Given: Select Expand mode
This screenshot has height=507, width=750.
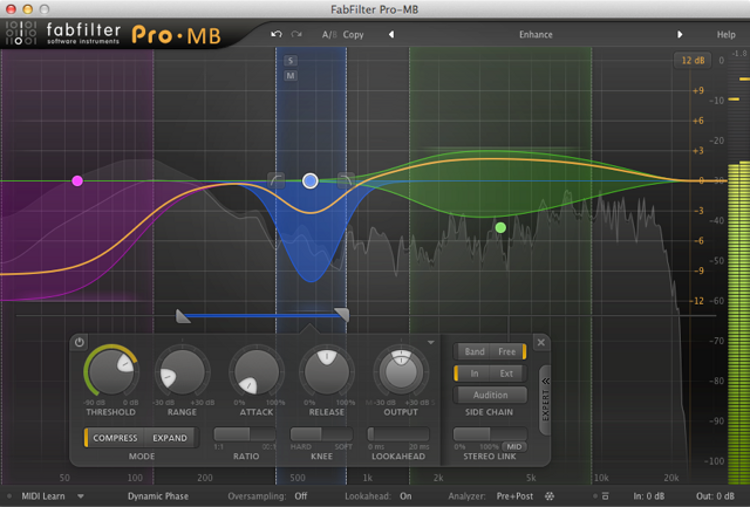Looking at the screenshot, I should click(x=170, y=438).
